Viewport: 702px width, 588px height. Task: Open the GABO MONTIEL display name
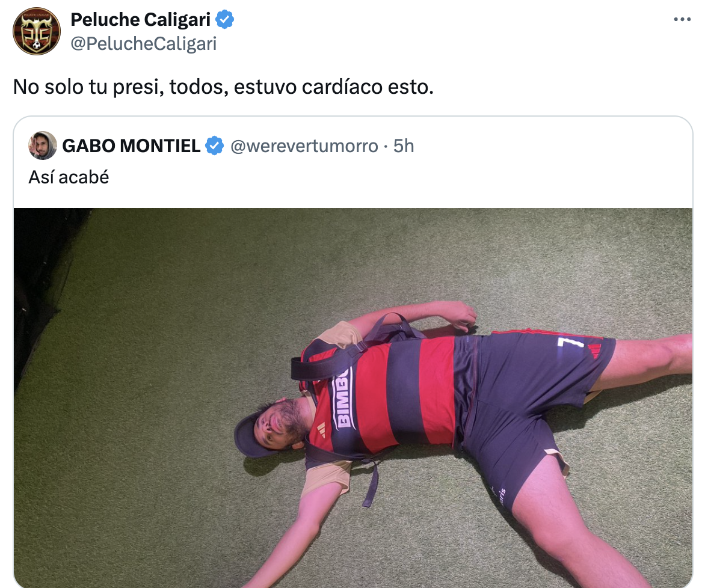tap(131, 146)
